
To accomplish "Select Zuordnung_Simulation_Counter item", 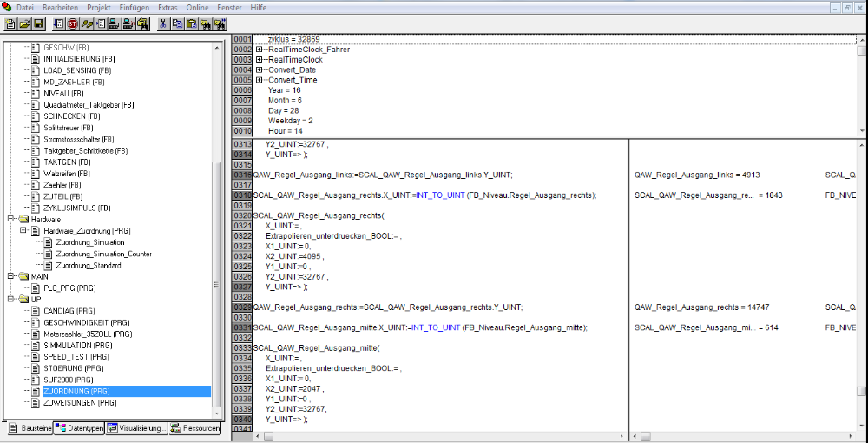I will pos(103,254).
